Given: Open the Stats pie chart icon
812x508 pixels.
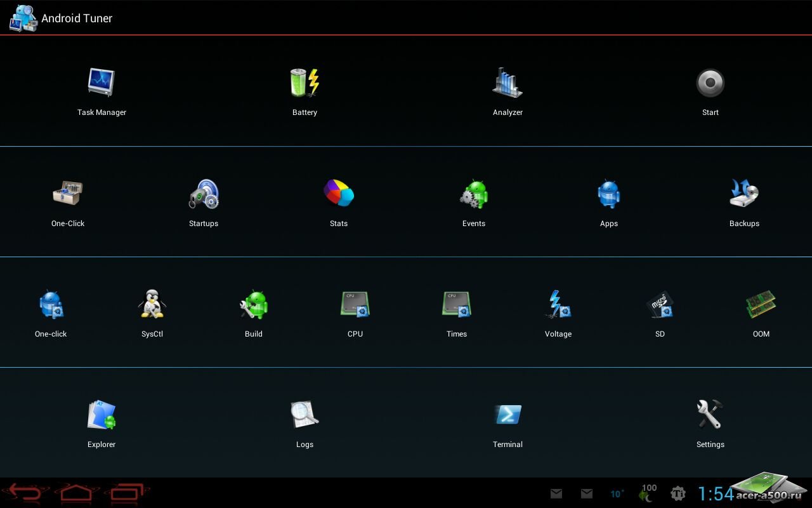Looking at the screenshot, I should click(x=339, y=194).
